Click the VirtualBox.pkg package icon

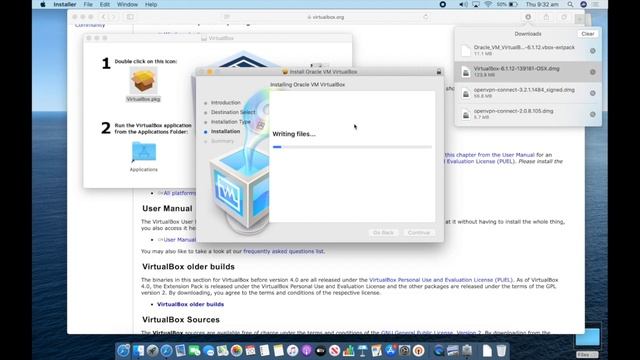pyautogui.click(x=143, y=80)
